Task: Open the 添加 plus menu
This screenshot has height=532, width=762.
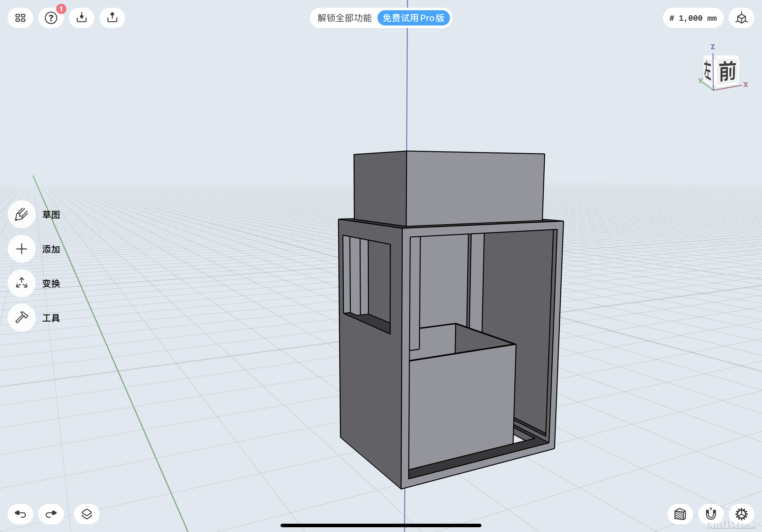Action: coord(22,249)
